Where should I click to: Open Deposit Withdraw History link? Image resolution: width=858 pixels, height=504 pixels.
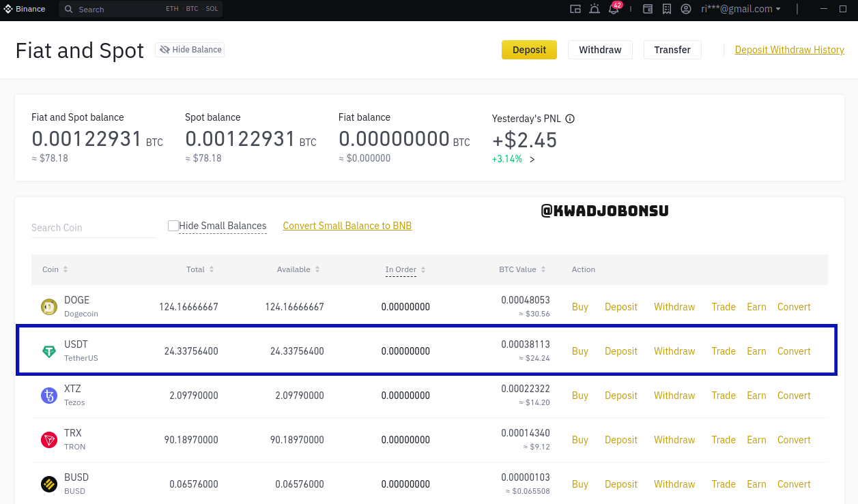[x=790, y=50]
